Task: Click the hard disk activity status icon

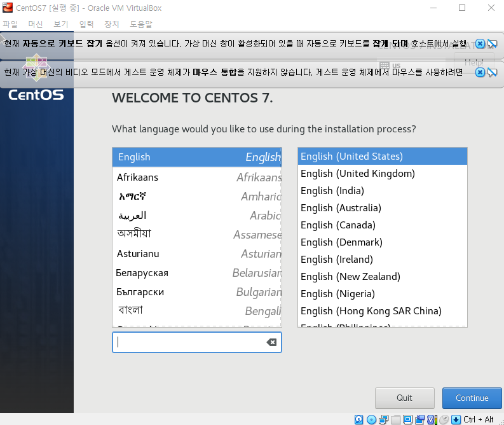Action: coord(358,419)
